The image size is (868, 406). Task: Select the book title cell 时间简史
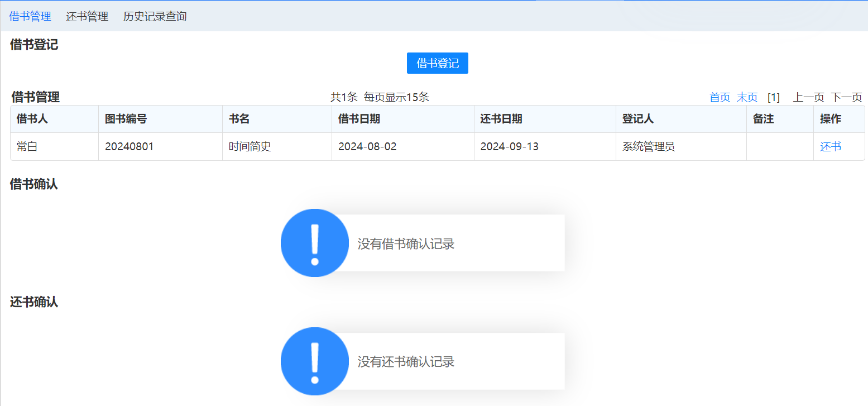(250, 147)
